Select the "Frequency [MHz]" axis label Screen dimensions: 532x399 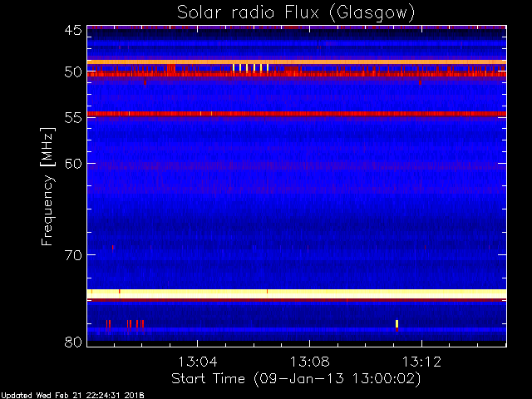click(x=47, y=186)
